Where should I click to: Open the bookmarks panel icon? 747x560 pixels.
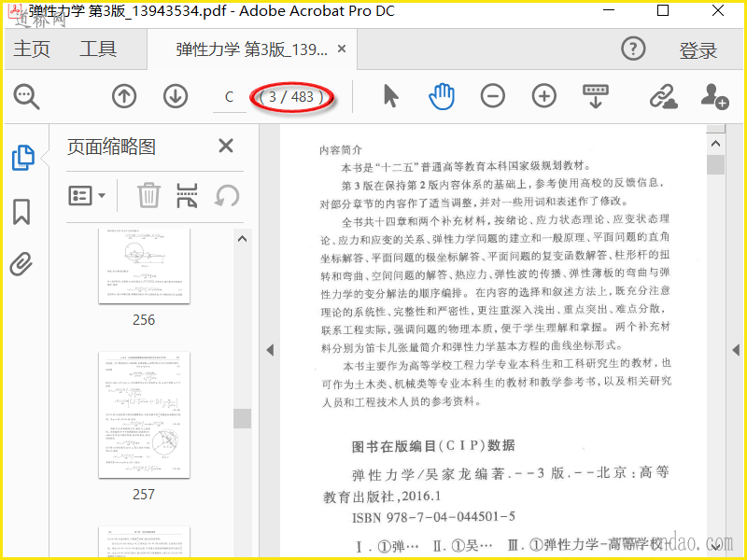pyautogui.click(x=21, y=212)
